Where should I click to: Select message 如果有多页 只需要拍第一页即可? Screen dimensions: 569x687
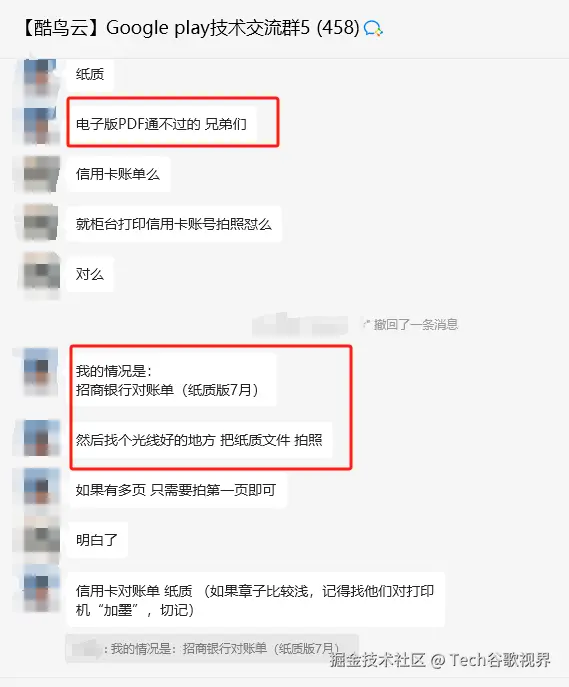[176, 490]
